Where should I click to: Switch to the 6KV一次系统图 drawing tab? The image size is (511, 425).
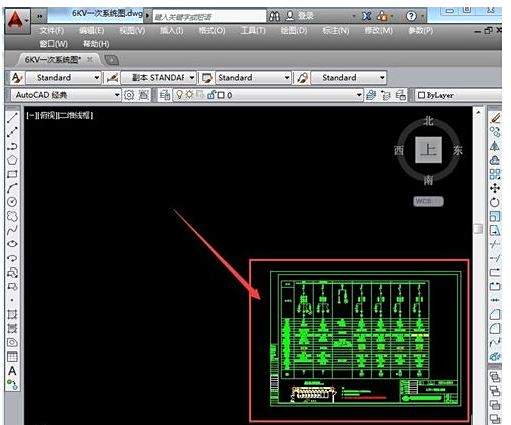tap(53, 60)
